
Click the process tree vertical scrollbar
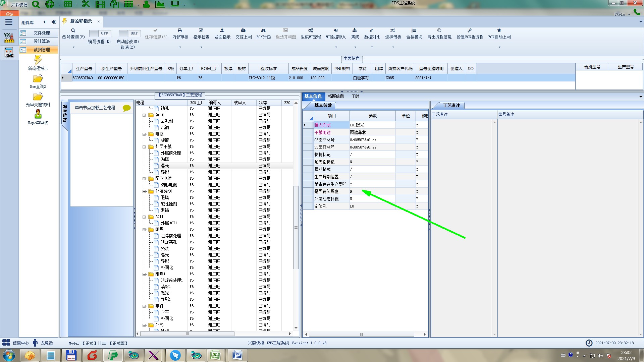point(296,227)
